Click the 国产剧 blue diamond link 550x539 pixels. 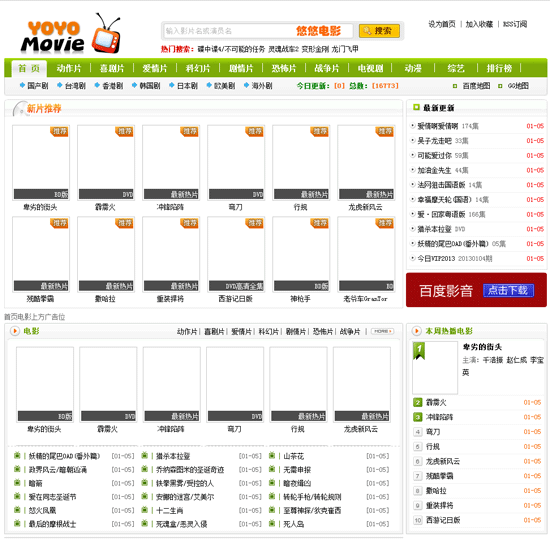[x=34, y=86]
